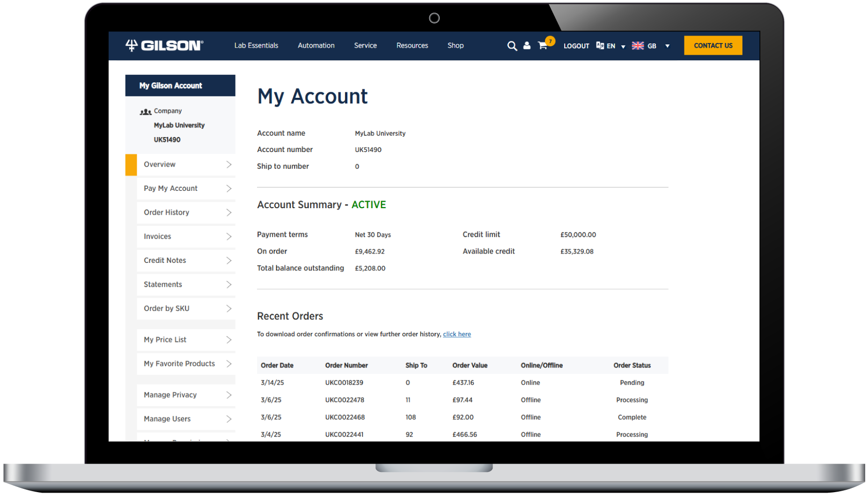Image resolution: width=868 pixels, height=494 pixels.
Task: Open the user profile icon
Action: coord(527,45)
